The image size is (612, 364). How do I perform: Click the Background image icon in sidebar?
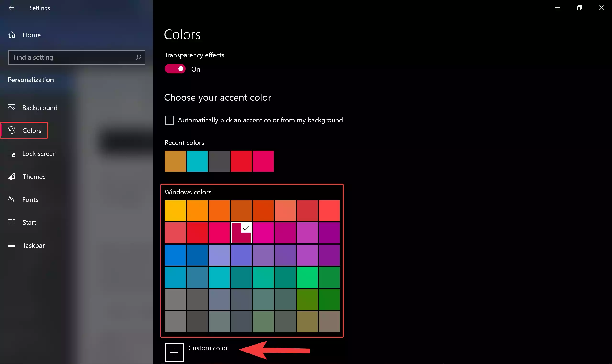pos(11,107)
